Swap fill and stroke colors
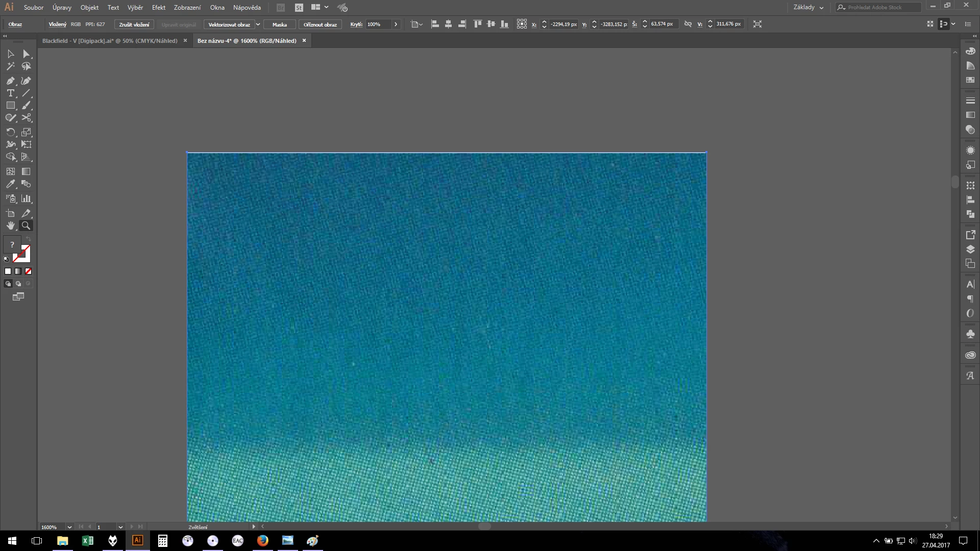 pos(29,239)
